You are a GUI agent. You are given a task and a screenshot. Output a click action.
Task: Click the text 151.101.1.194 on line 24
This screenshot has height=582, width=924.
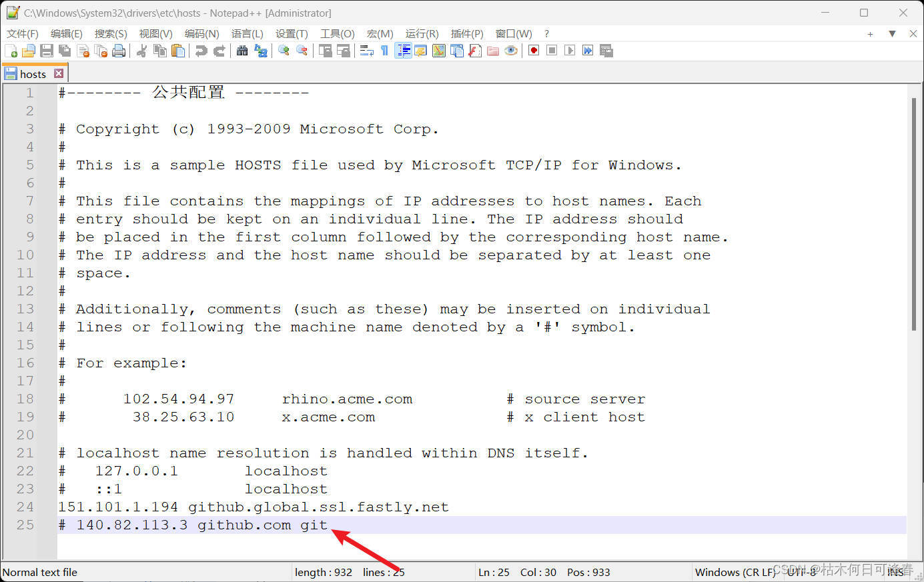pyautogui.click(x=118, y=507)
